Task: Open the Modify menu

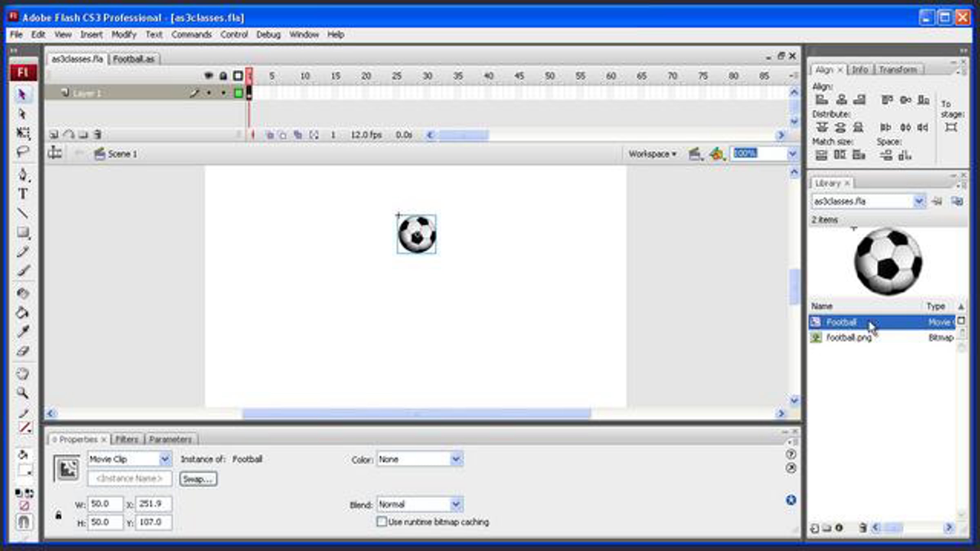Action: (x=124, y=35)
